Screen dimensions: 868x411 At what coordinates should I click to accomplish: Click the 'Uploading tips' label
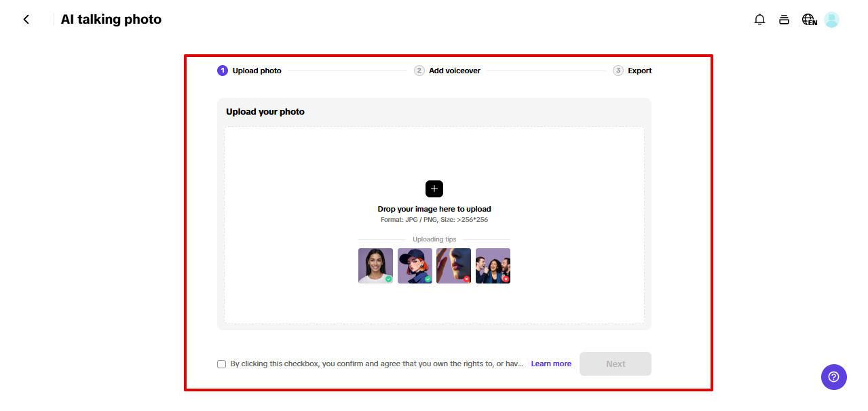[434, 239]
